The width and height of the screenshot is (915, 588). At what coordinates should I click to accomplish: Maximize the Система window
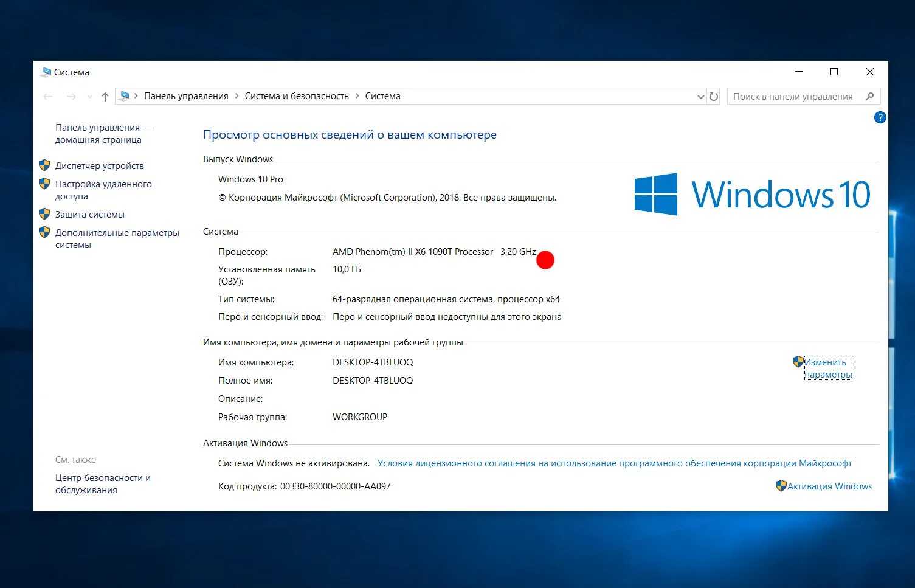coord(834,72)
